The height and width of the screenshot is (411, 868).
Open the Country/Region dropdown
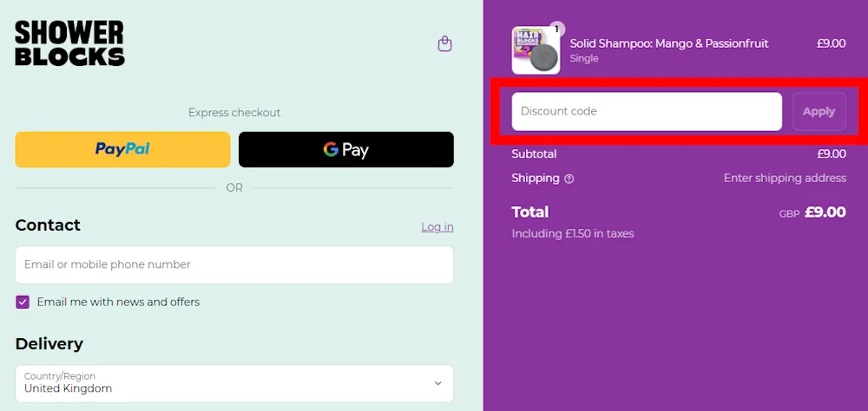(x=234, y=382)
